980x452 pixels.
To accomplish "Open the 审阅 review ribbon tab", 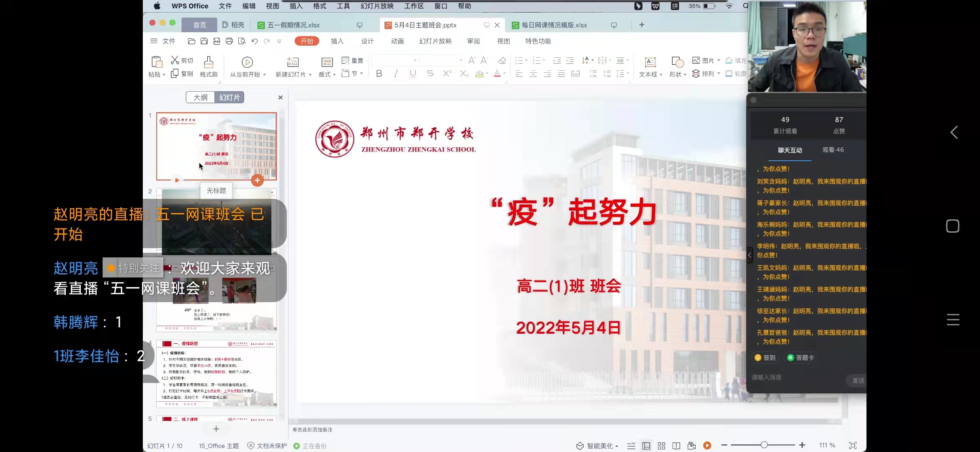I will click(x=473, y=41).
